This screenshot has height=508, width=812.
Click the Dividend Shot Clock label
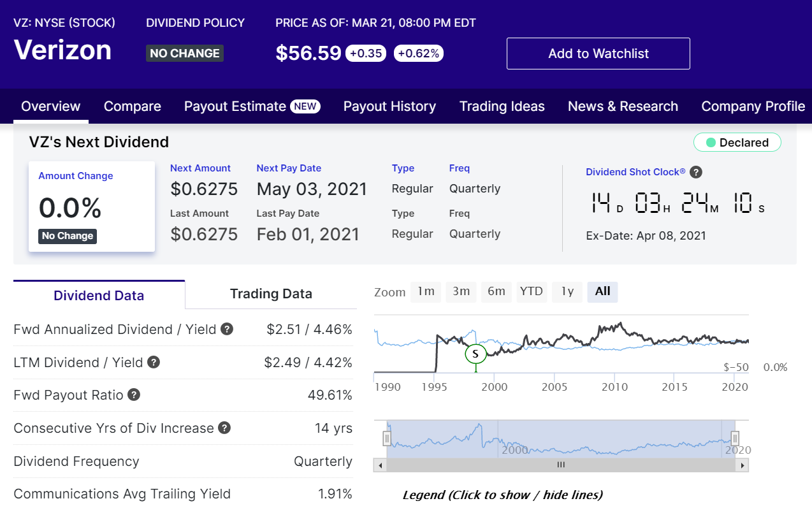635,172
